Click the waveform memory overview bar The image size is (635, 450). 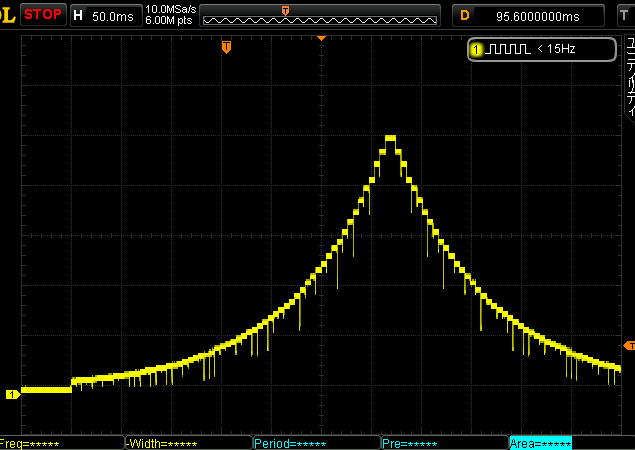pos(320,16)
